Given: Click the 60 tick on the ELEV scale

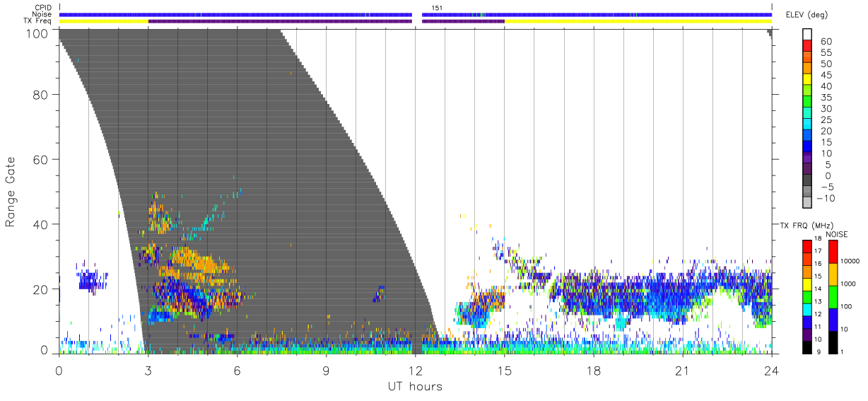Looking at the screenshot, I should point(825,41).
